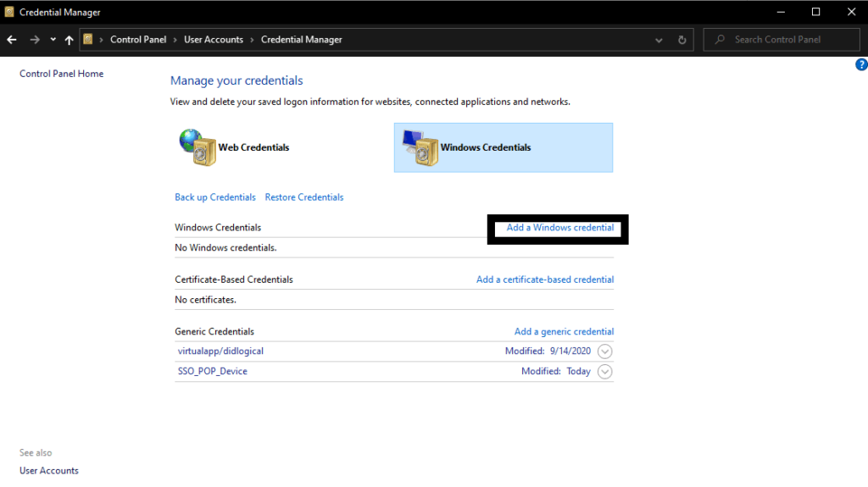This screenshot has width=868, height=487.
Task: Open the recent locations dropdown arrow
Action: click(53, 40)
